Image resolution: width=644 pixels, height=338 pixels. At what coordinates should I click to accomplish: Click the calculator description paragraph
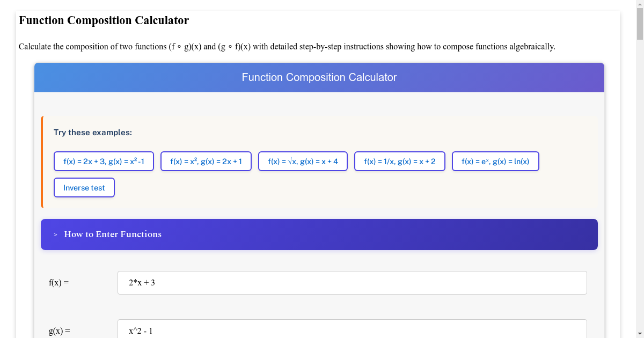(287, 47)
